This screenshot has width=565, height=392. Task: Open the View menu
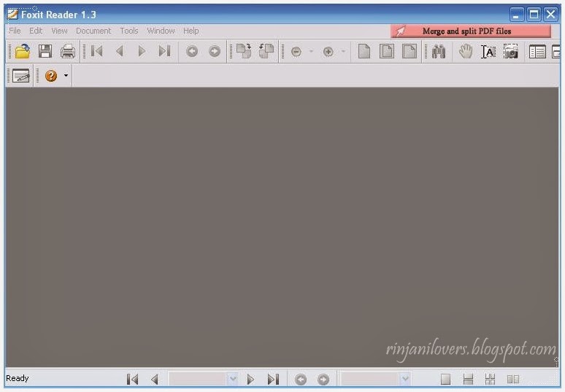(x=59, y=31)
